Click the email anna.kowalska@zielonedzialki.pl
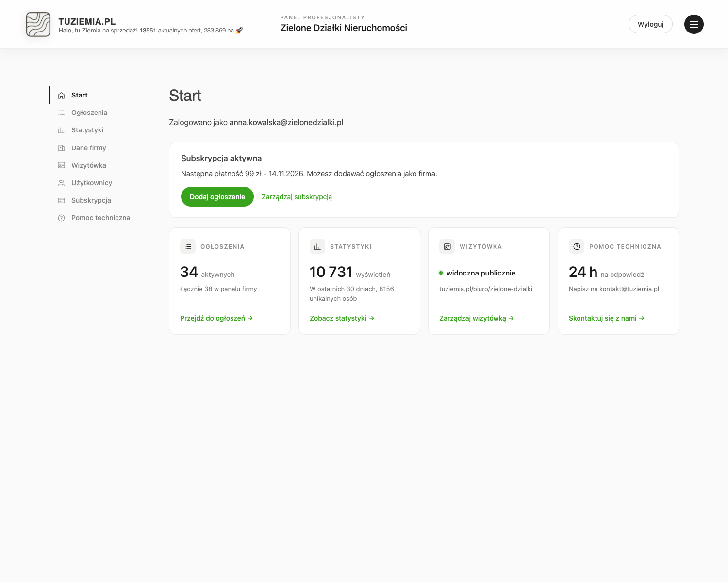 (x=286, y=122)
